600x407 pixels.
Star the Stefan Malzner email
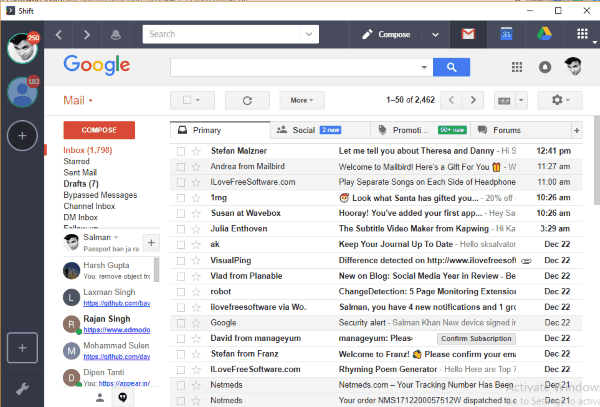196,151
